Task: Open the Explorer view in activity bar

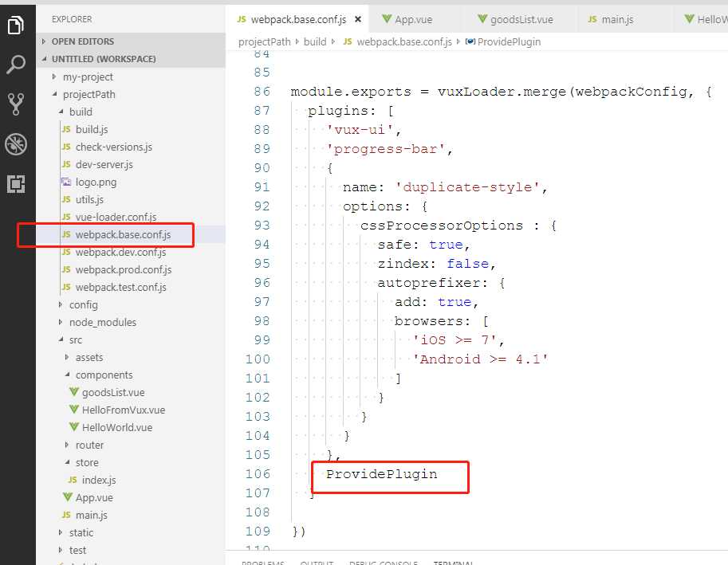Action: pos(16,25)
